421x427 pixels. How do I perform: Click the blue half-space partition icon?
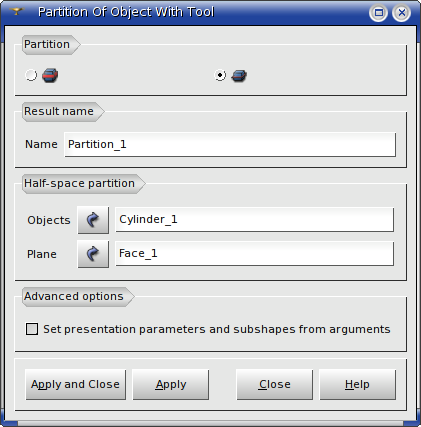click(x=239, y=76)
